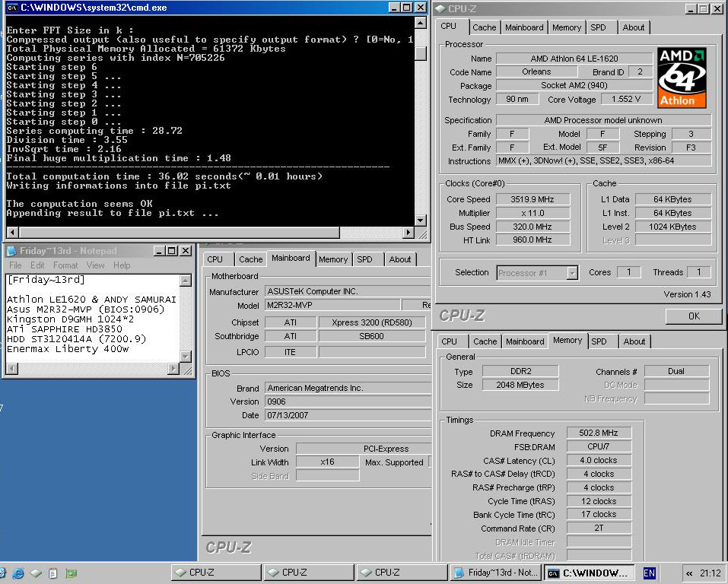Click the AMD Athlon 64 logo in CPU-Z
This screenshot has height=584, width=728.
(682, 78)
